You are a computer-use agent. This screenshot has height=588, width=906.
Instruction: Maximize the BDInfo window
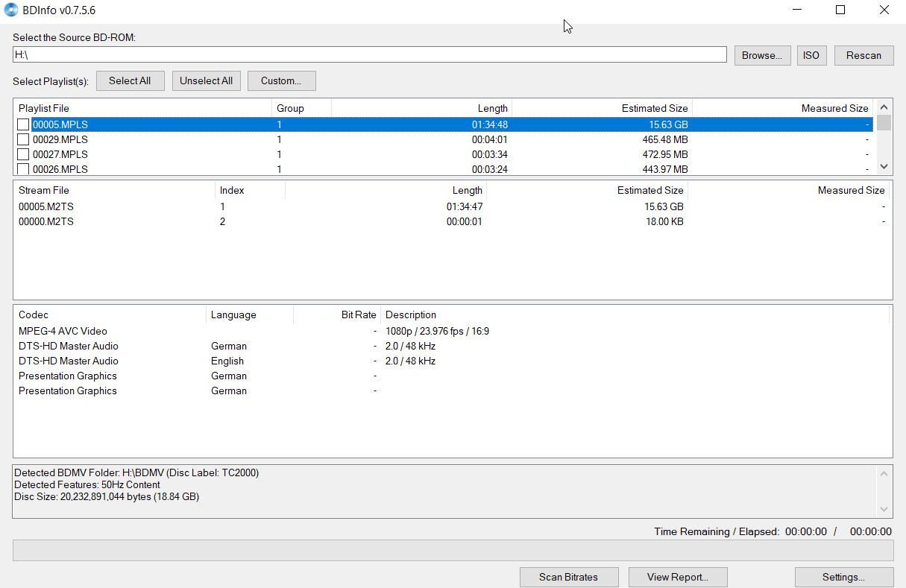[x=840, y=10]
